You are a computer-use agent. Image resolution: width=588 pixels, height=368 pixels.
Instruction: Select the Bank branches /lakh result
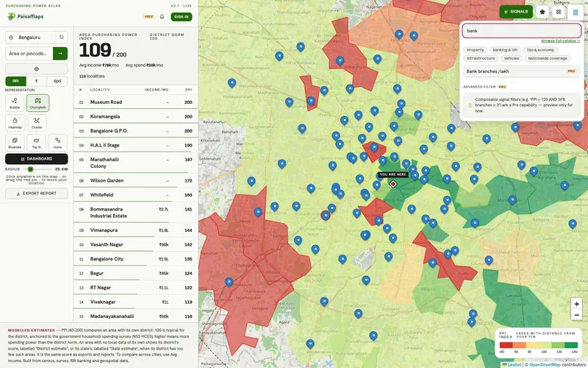(x=522, y=71)
